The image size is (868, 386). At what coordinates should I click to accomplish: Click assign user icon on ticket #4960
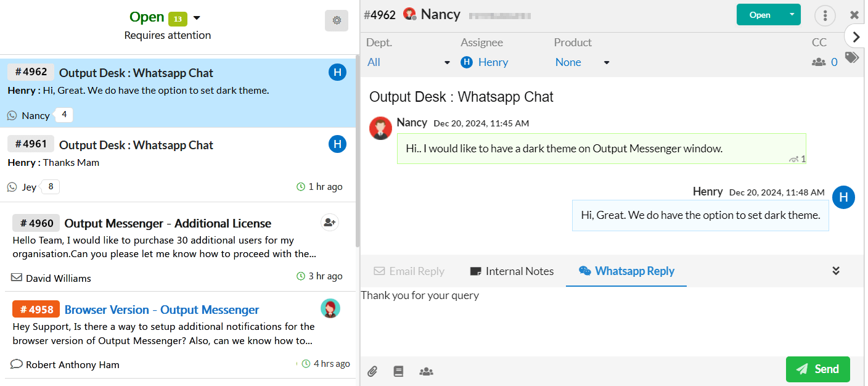(x=330, y=223)
